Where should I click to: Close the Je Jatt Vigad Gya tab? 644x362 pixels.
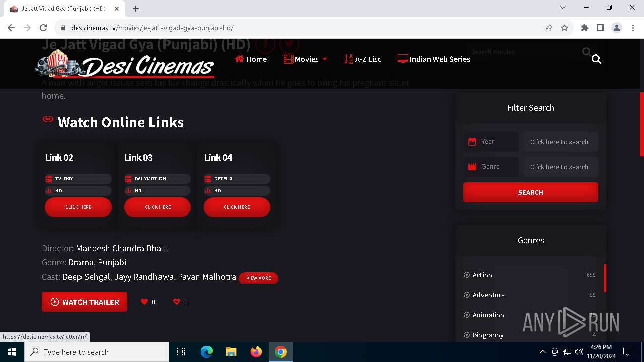coord(117,9)
